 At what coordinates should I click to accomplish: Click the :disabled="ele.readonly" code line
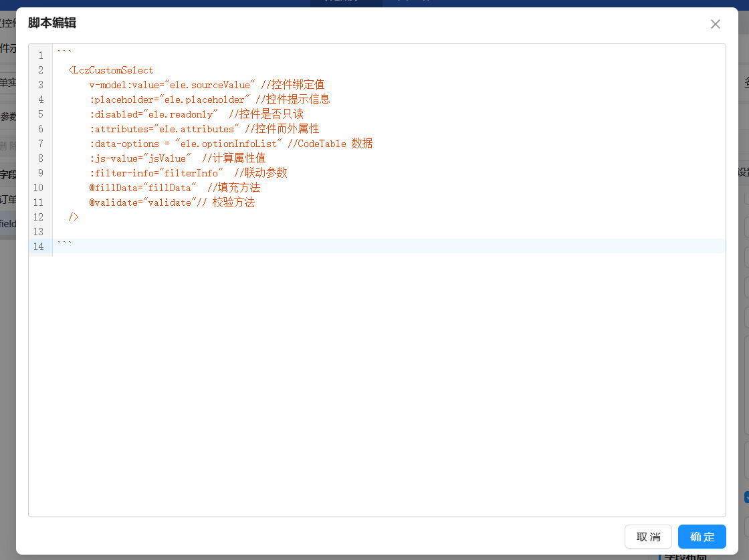click(196, 114)
